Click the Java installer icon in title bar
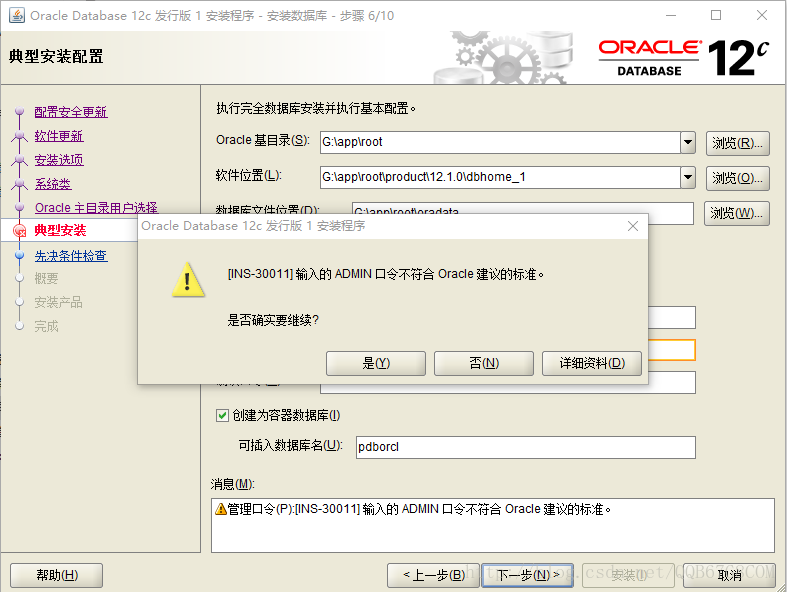 [17, 16]
